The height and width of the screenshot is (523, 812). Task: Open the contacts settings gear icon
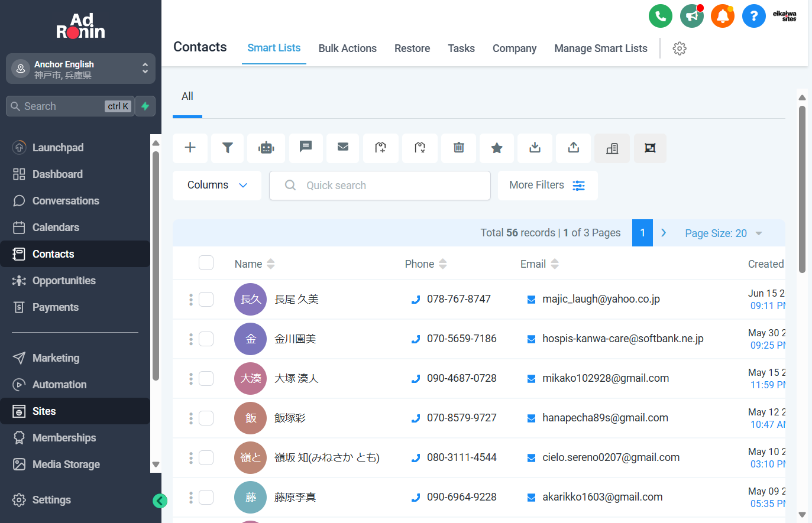tap(680, 48)
